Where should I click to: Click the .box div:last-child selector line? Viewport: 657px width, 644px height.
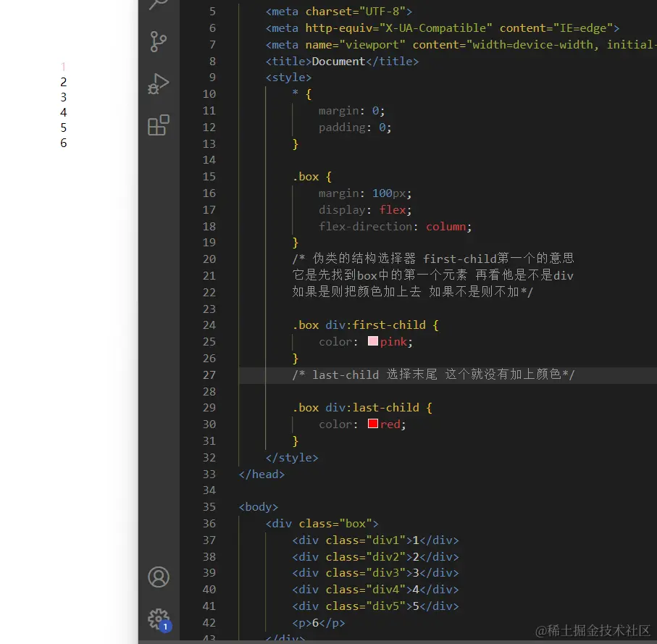362,408
